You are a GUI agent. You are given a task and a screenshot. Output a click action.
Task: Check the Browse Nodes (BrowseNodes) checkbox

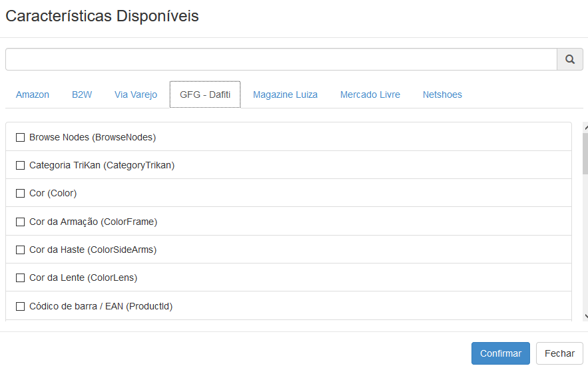coord(20,138)
